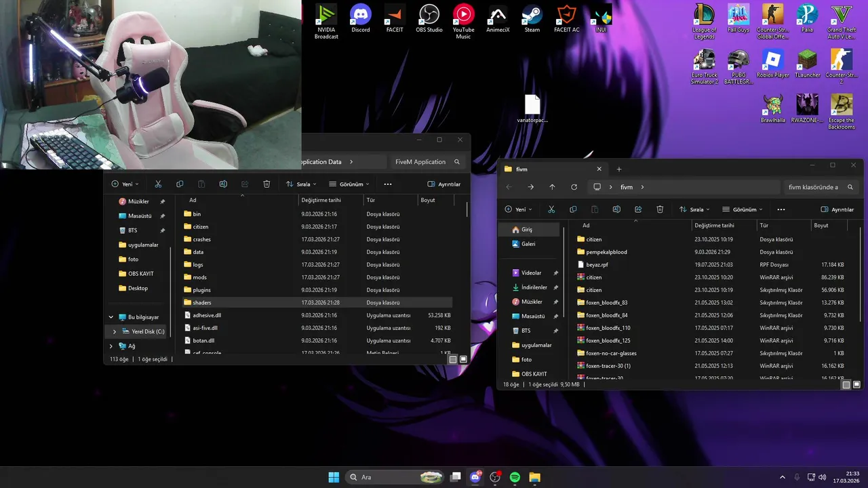
Task: Click Euro Truck Simulator 2 desktop icon
Action: pyautogui.click(x=705, y=67)
